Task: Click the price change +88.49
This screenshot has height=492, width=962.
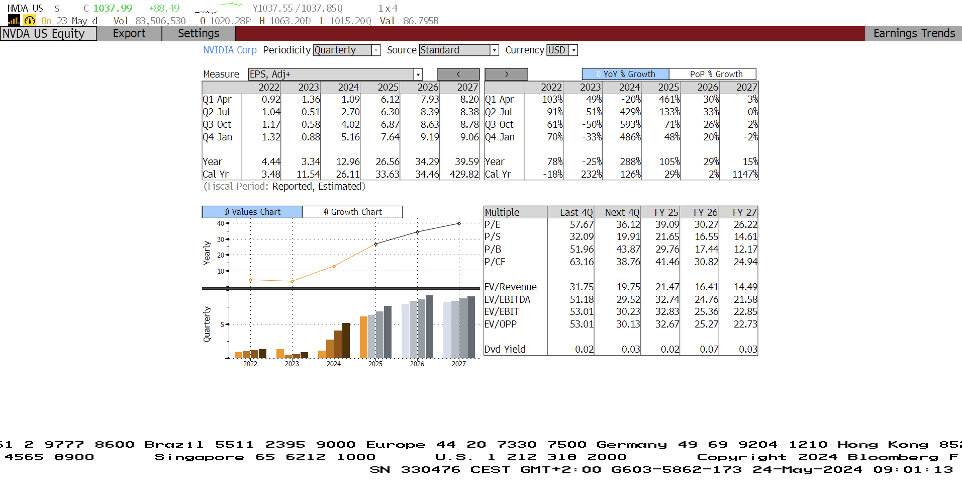Action: click(x=164, y=8)
